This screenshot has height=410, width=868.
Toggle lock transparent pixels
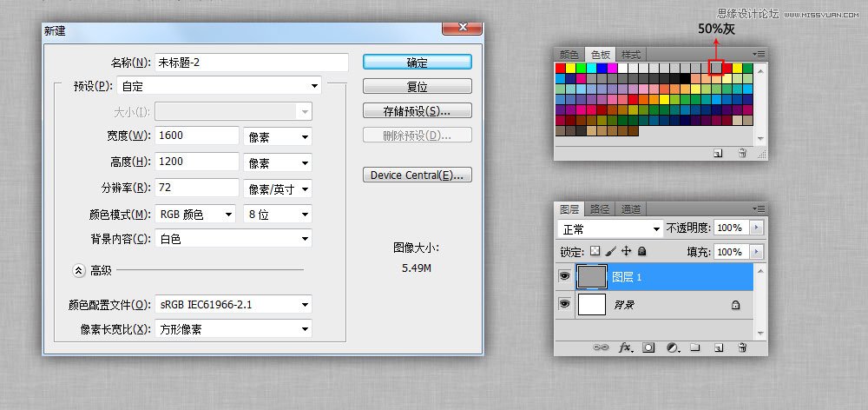pos(595,252)
